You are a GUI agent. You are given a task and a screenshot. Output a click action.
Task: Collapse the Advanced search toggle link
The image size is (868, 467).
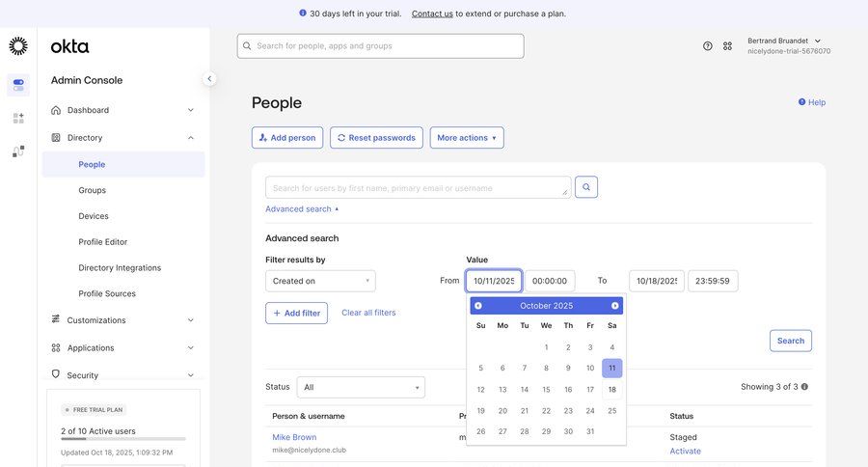[x=302, y=208]
